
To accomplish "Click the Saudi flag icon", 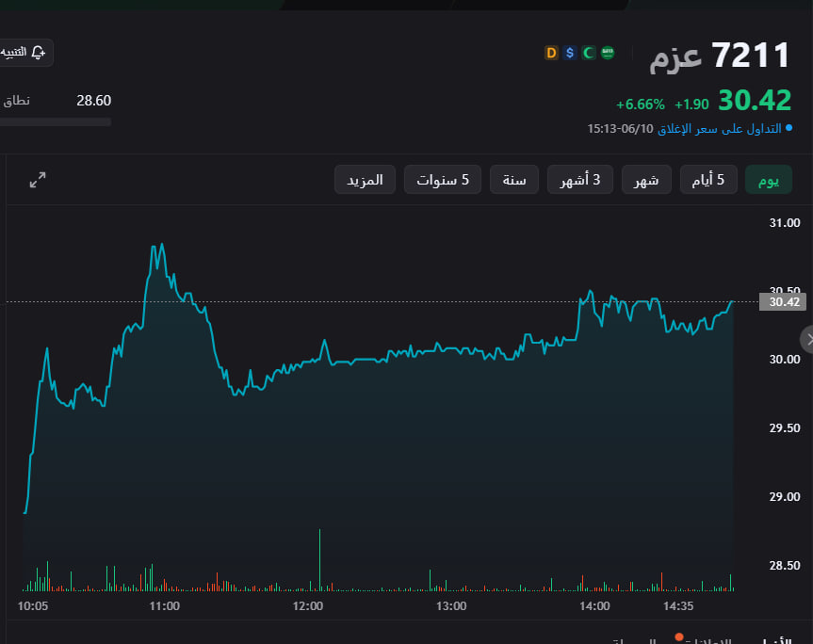I will (x=607, y=53).
